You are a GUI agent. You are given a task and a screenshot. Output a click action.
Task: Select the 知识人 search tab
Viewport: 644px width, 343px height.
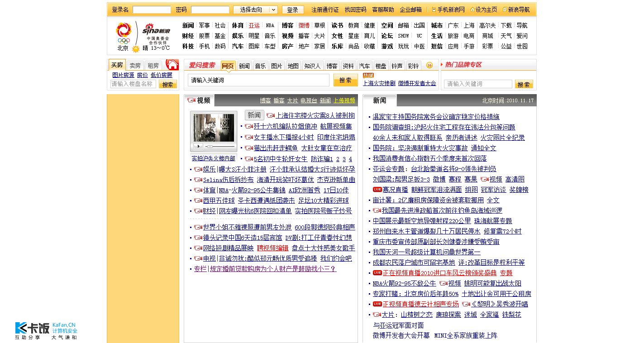312,66
